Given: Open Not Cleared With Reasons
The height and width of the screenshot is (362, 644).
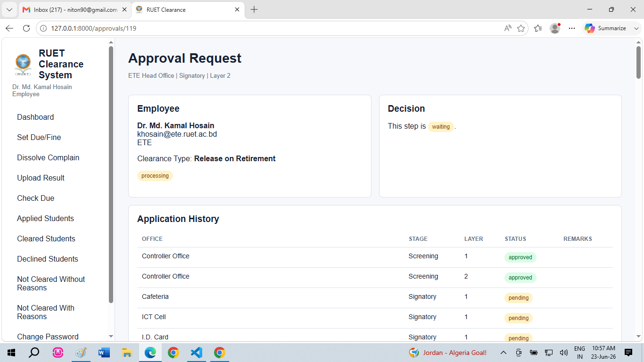Looking at the screenshot, I should click(46, 312).
